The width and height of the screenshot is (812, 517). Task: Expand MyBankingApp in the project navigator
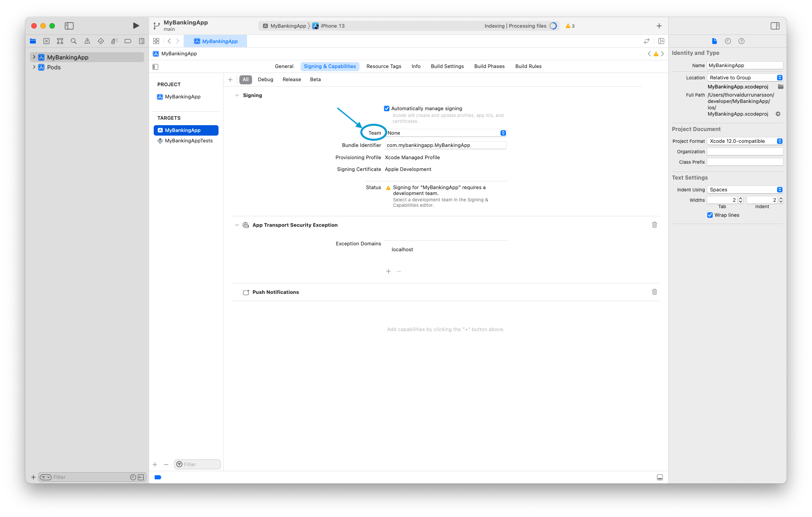[x=34, y=57]
